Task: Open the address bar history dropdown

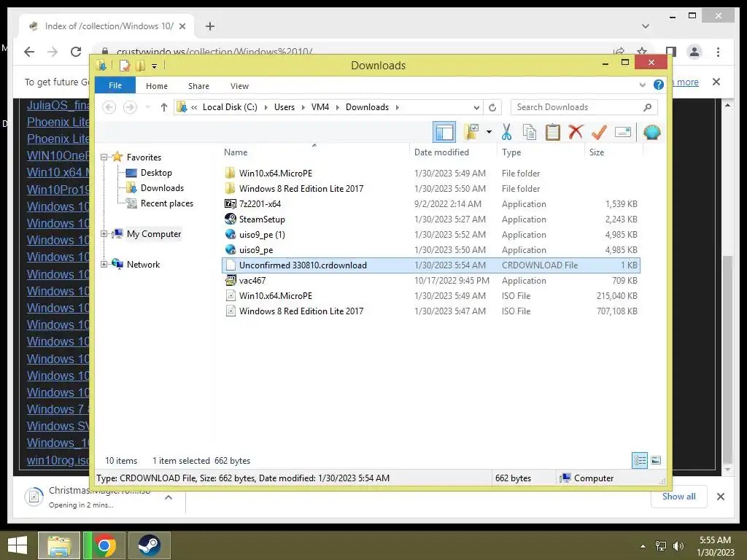Action: click(476, 108)
